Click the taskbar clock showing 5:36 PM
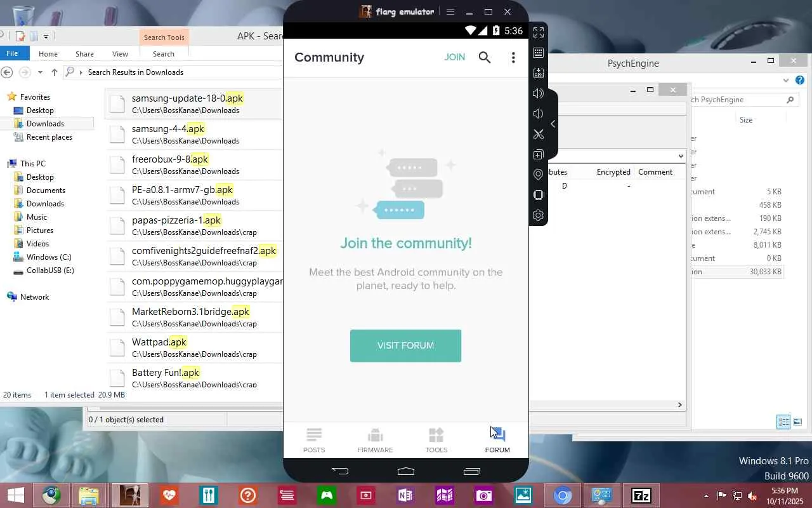Image resolution: width=812 pixels, height=508 pixels. (784, 495)
